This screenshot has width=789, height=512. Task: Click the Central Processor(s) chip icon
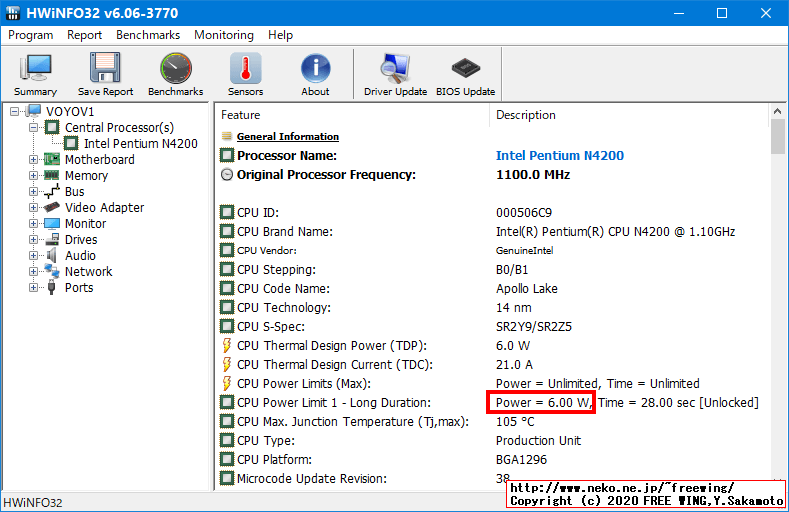[x=52, y=127]
